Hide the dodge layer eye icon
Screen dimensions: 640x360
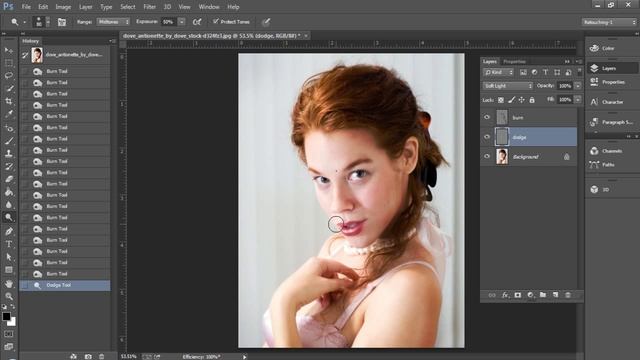point(487,137)
